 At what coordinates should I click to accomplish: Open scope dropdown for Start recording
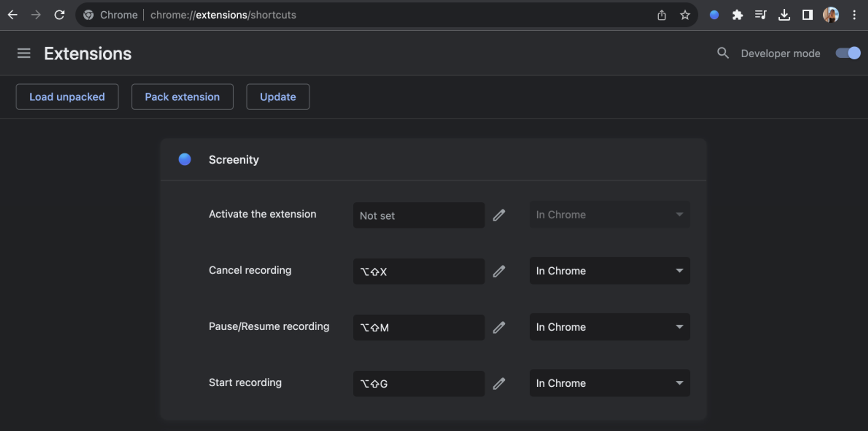(610, 383)
